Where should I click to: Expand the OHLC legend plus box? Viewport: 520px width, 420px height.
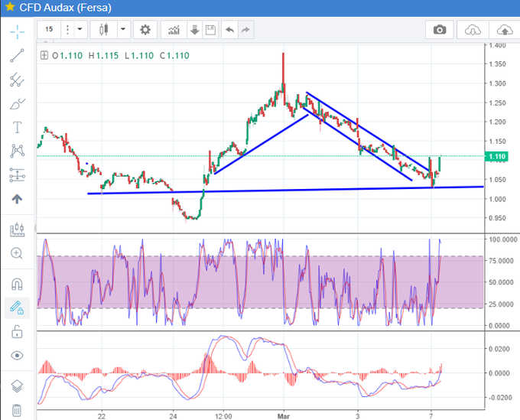coord(44,55)
